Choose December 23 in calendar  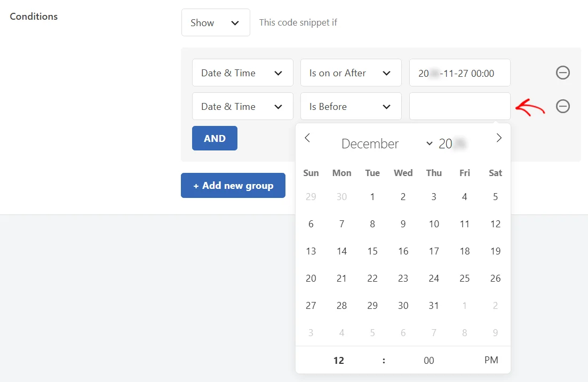(403, 278)
